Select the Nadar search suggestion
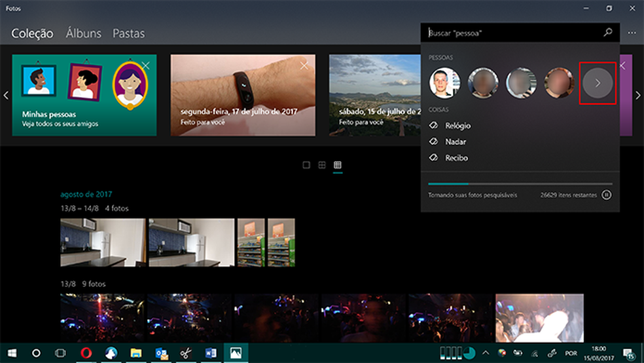 (x=456, y=142)
